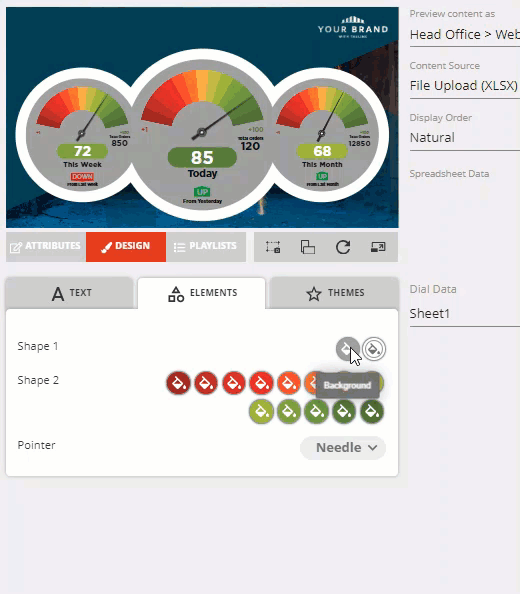Click the crop selection tool icon
520x594 pixels.
click(x=273, y=247)
